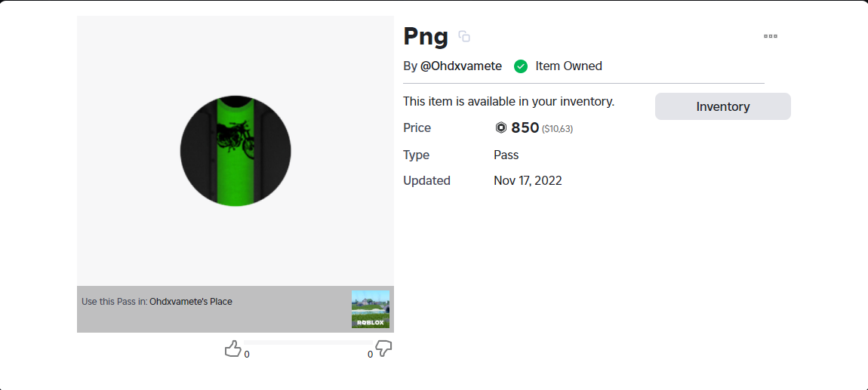
Task: Click the upvote count next to thumbs-up
Action: click(x=247, y=355)
